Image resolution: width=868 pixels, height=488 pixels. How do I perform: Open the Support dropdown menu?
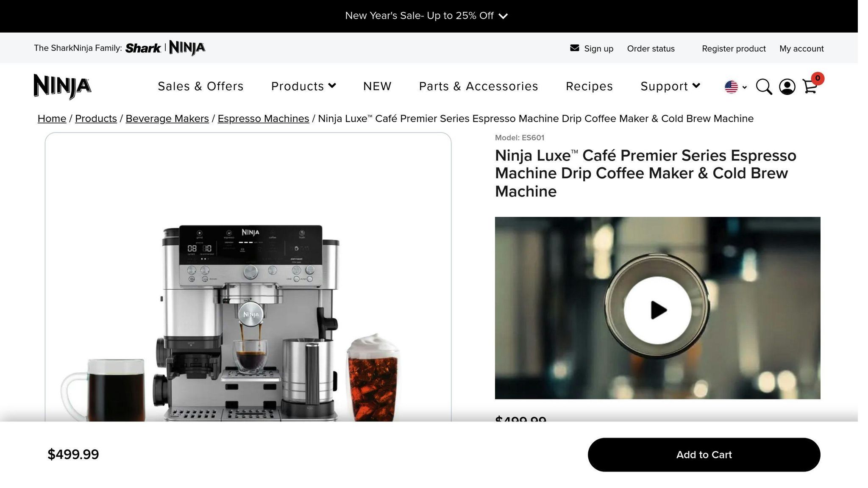(670, 86)
